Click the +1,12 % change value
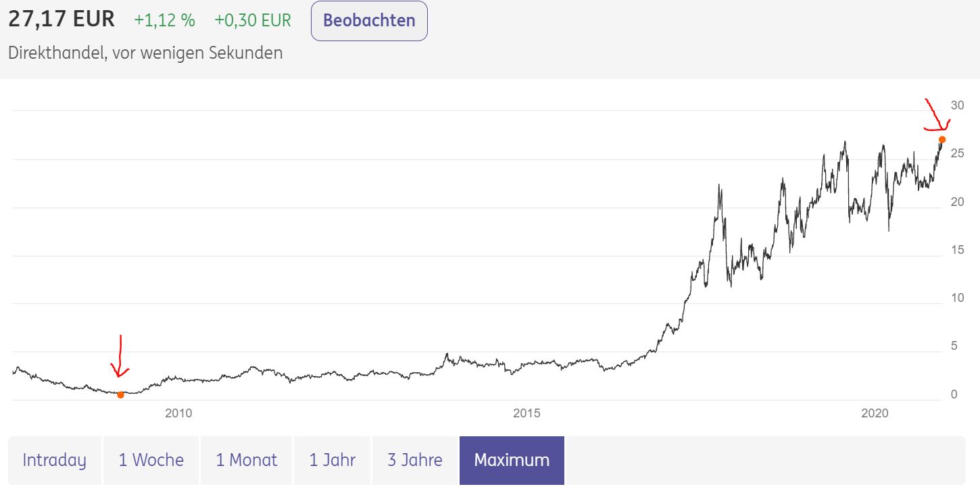 pyautogui.click(x=164, y=21)
